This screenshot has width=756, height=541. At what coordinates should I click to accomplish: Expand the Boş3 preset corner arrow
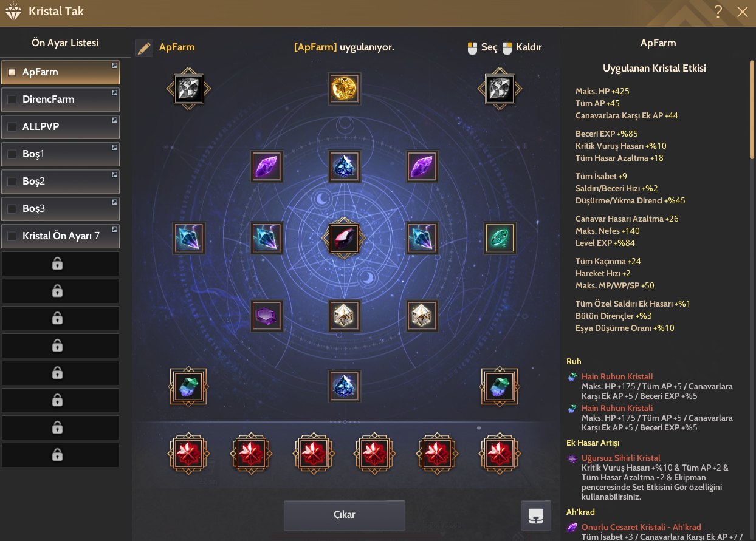(114, 202)
